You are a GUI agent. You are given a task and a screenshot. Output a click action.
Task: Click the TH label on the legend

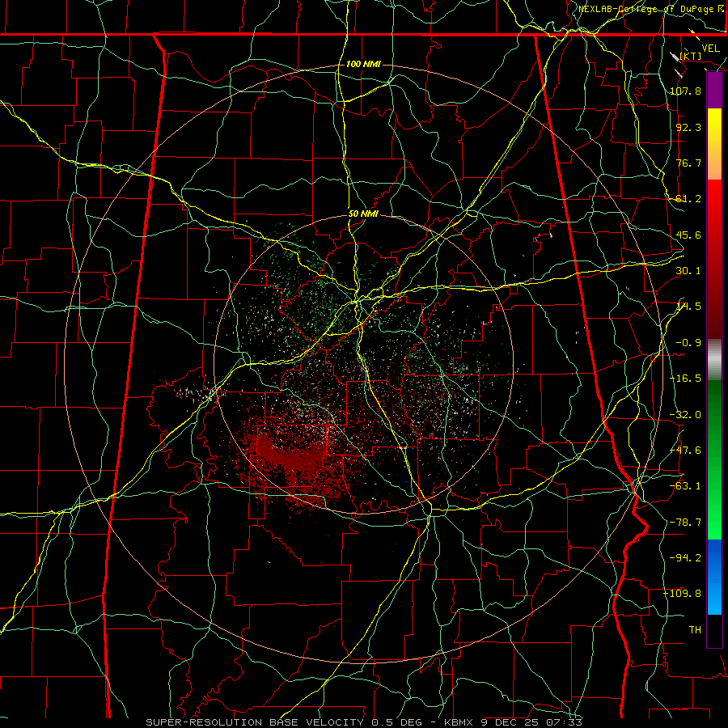(x=695, y=629)
